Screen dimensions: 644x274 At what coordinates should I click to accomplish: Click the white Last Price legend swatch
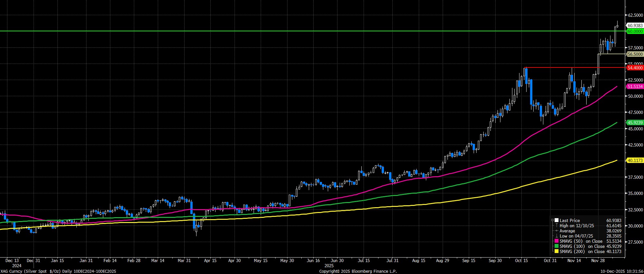coord(557,220)
